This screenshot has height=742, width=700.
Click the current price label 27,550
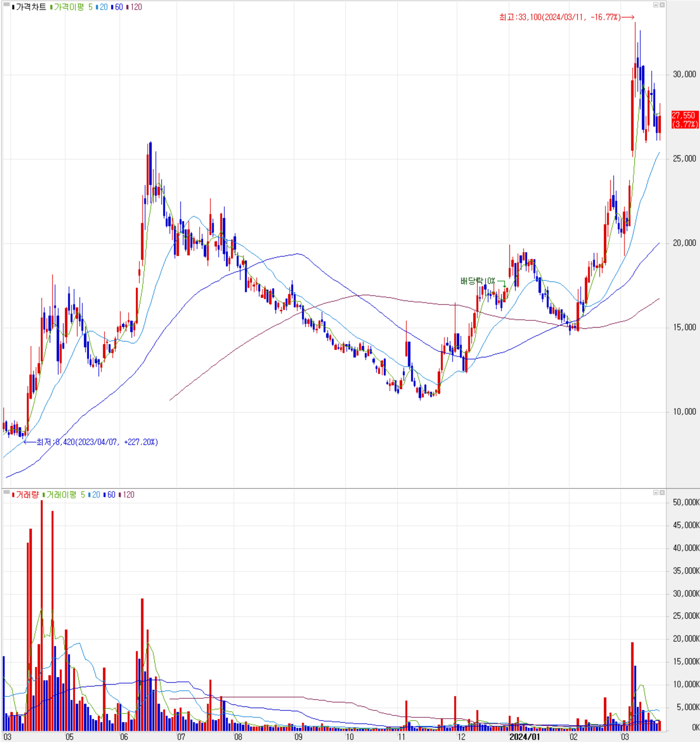685,120
